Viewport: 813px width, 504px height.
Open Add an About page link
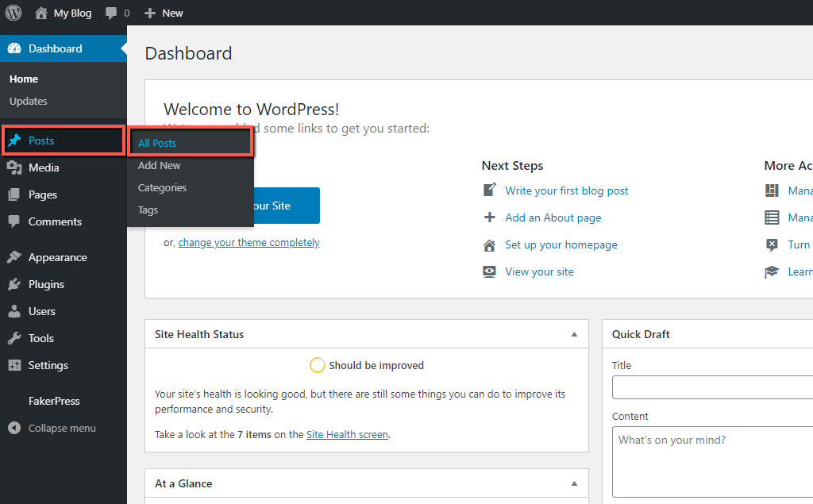click(x=553, y=217)
